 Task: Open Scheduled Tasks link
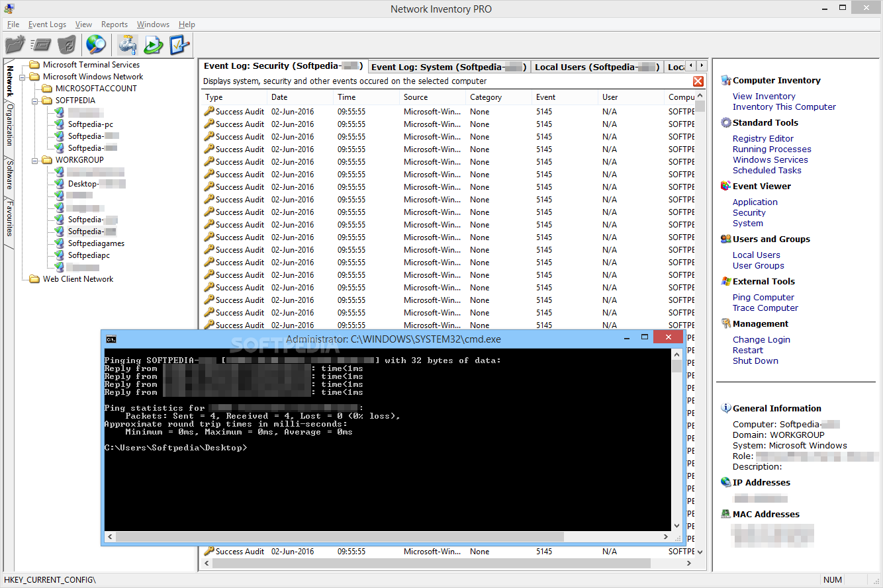click(x=767, y=170)
